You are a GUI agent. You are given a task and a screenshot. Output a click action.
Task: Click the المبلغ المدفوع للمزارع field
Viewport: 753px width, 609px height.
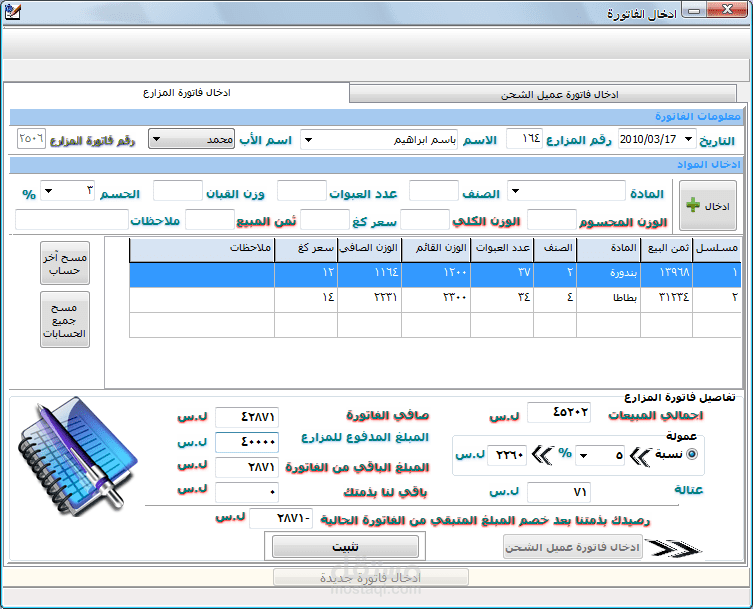[247, 442]
